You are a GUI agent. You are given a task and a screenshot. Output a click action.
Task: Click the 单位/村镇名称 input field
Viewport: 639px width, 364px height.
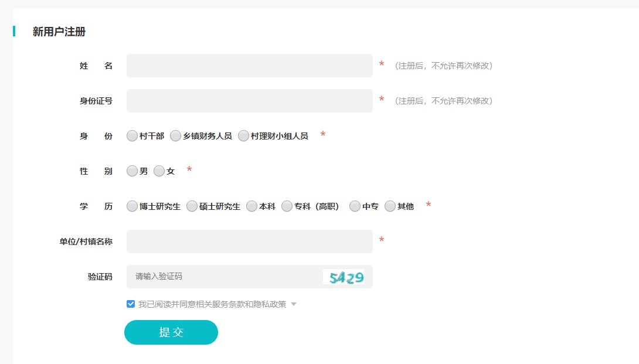[x=249, y=241]
